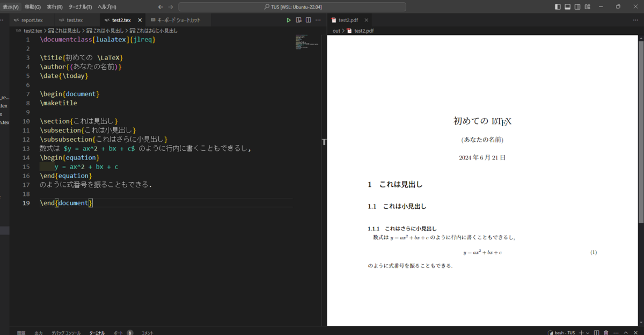The image size is (644, 335).
Task: Open the terminal profile dropdown chevron
Action: point(588,332)
